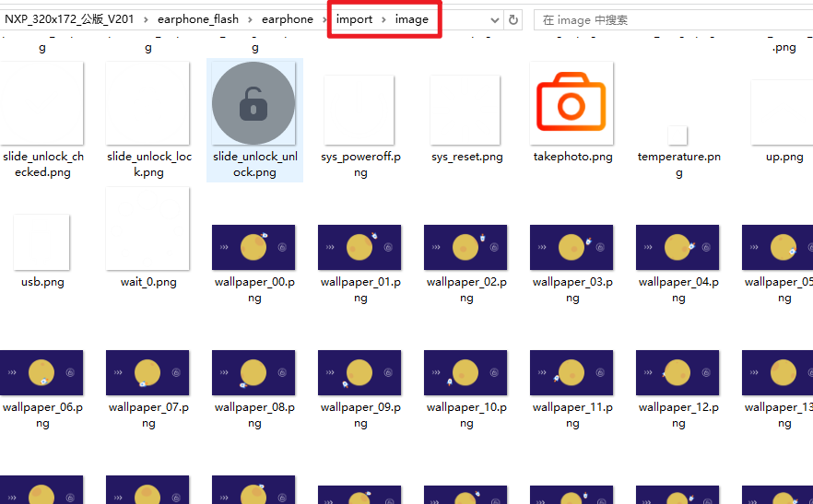This screenshot has height=504, width=813.
Task: Click the takephoto.png file name
Action: point(572,157)
